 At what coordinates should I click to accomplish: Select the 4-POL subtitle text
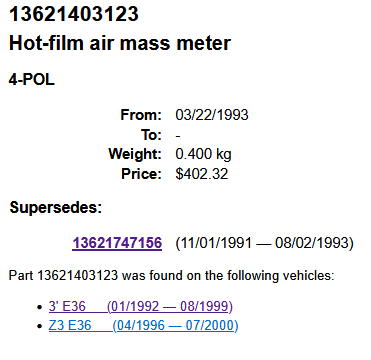tap(32, 80)
